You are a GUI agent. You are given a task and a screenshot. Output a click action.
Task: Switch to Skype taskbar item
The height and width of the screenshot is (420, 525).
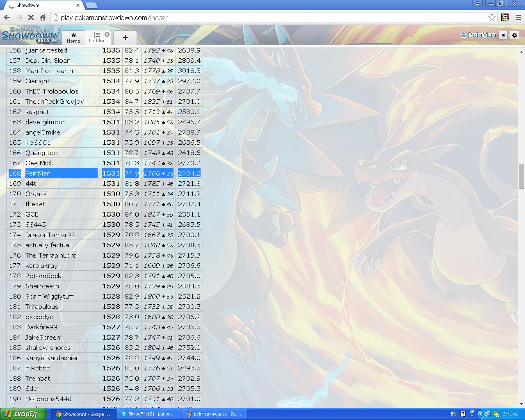pos(149,414)
